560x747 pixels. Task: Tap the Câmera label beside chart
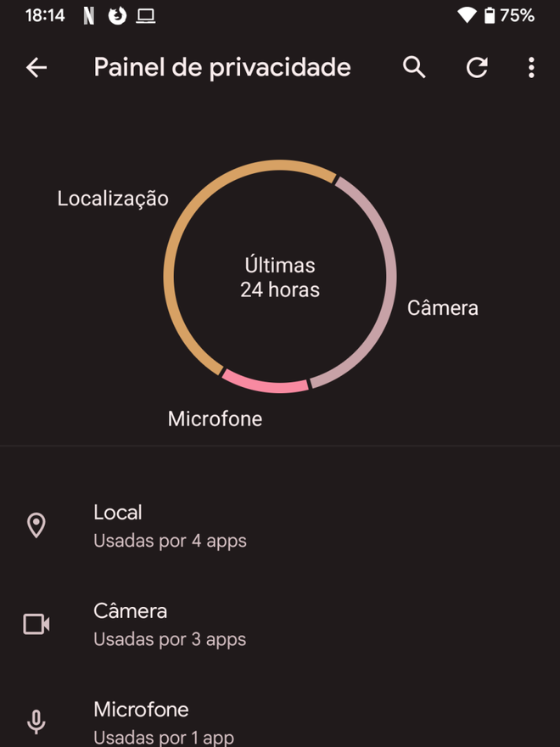[x=442, y=308]
